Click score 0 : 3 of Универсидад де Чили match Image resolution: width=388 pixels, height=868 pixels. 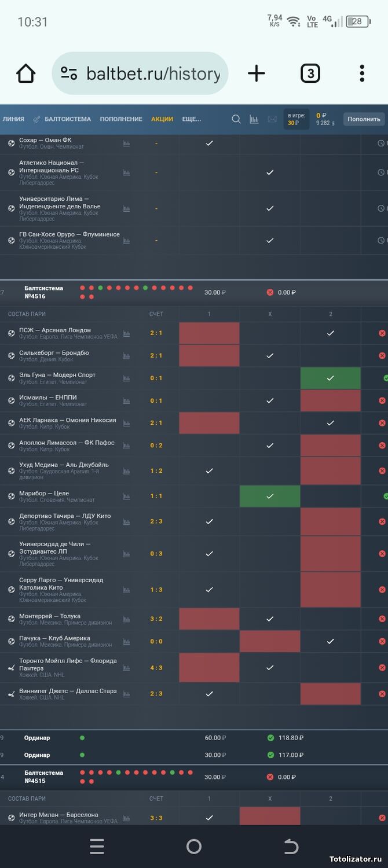pos(156,554)
